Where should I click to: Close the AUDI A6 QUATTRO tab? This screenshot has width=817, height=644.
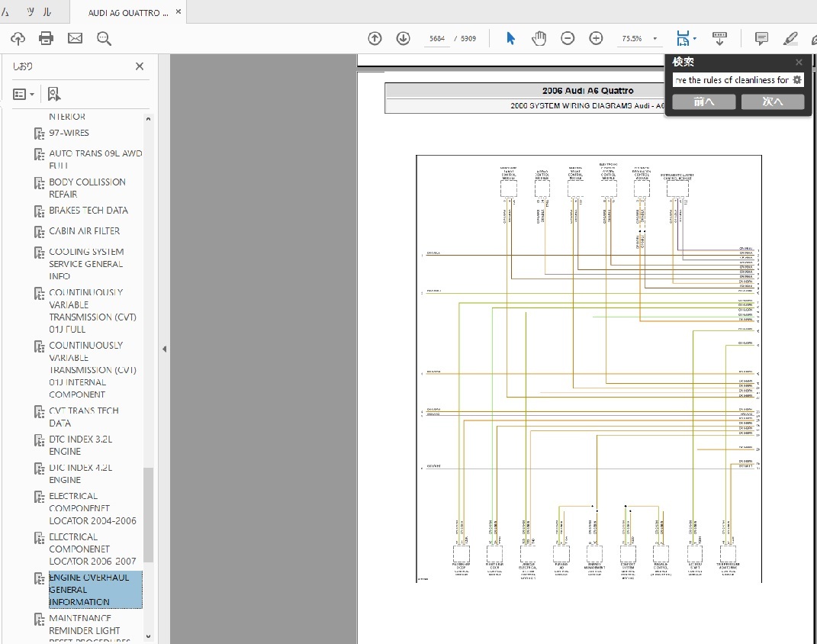pos(179,11)
